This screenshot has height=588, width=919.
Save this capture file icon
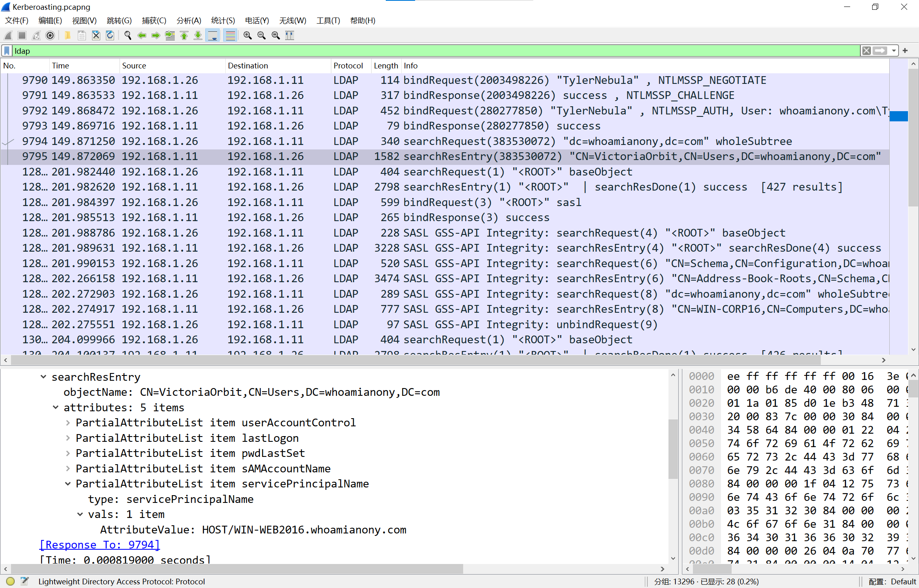[82, 35]
